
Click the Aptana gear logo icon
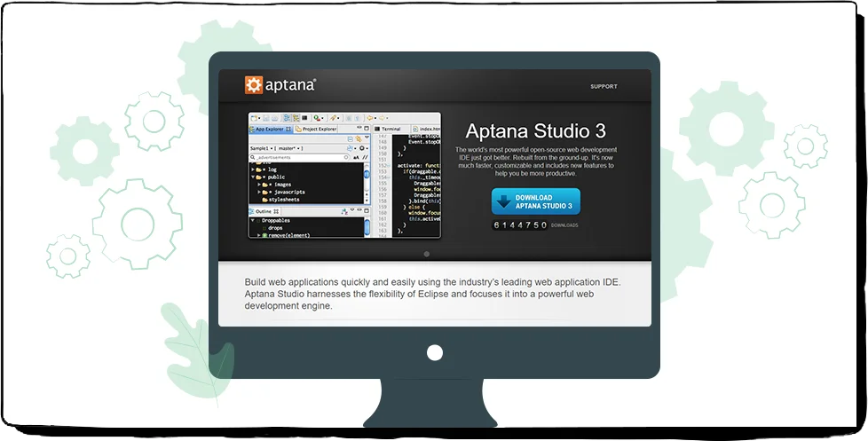pyautogui.click(x=254, y=85)
